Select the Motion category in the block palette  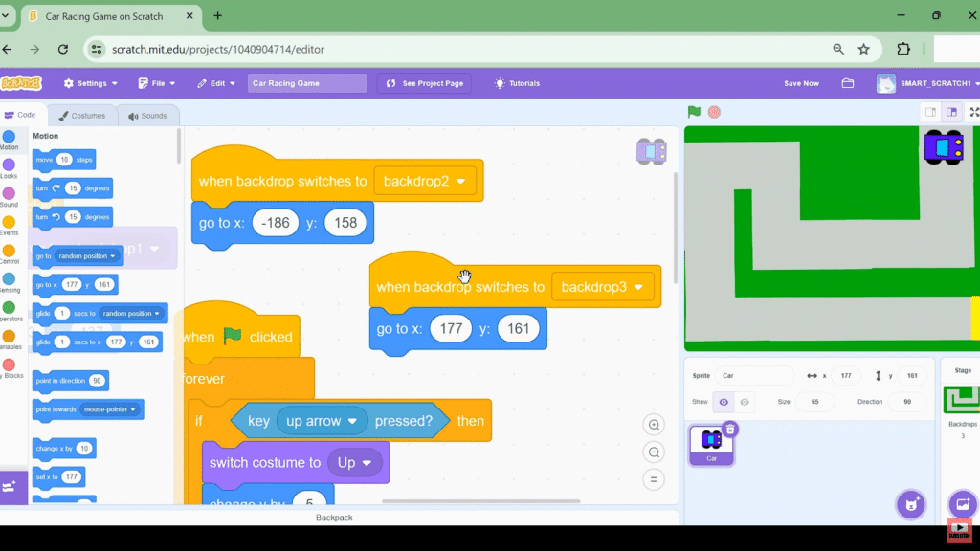pyautogui.click(x=11, y=142)
